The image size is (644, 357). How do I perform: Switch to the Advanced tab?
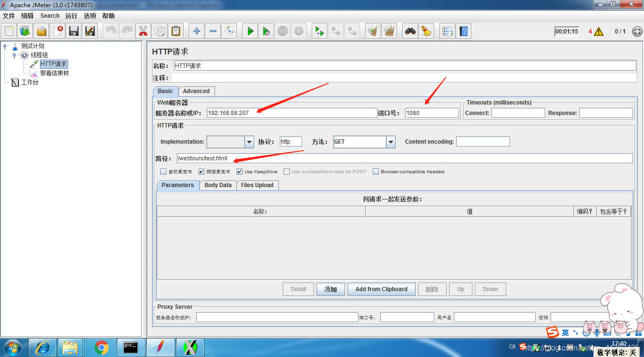(x=196, y=91)
